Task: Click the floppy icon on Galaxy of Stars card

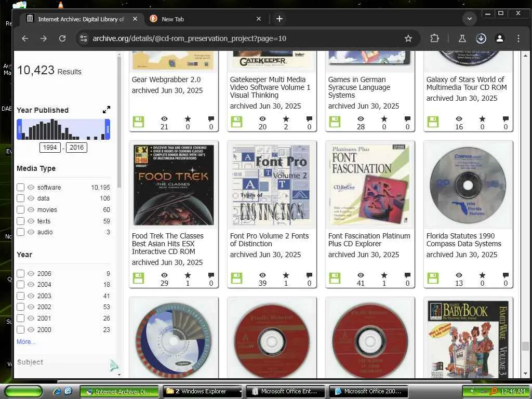Action: point(433,122)
